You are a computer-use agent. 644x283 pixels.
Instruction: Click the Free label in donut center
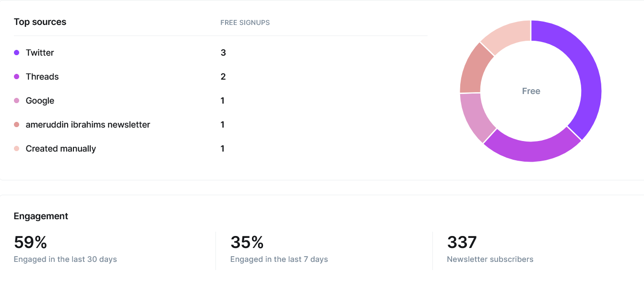pos(531,91)
